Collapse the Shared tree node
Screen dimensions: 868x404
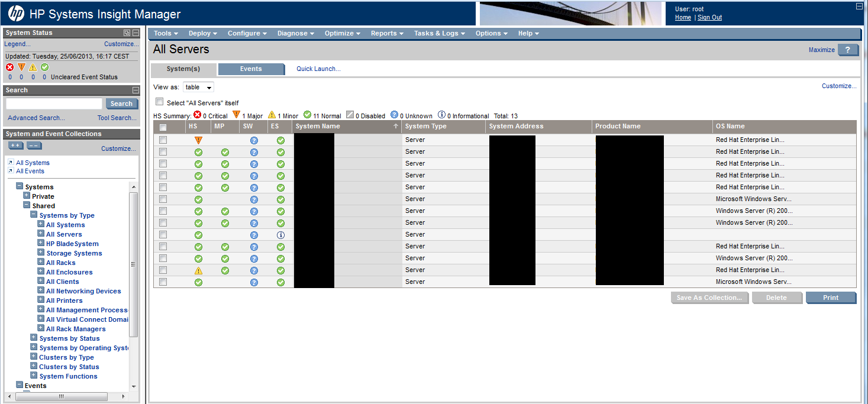pos(27,205)
